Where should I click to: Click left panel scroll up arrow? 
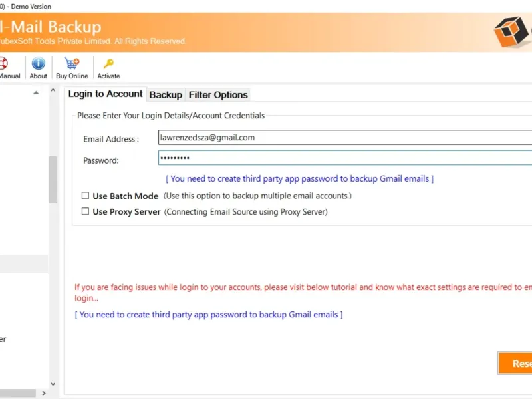(x=53, y=90)
